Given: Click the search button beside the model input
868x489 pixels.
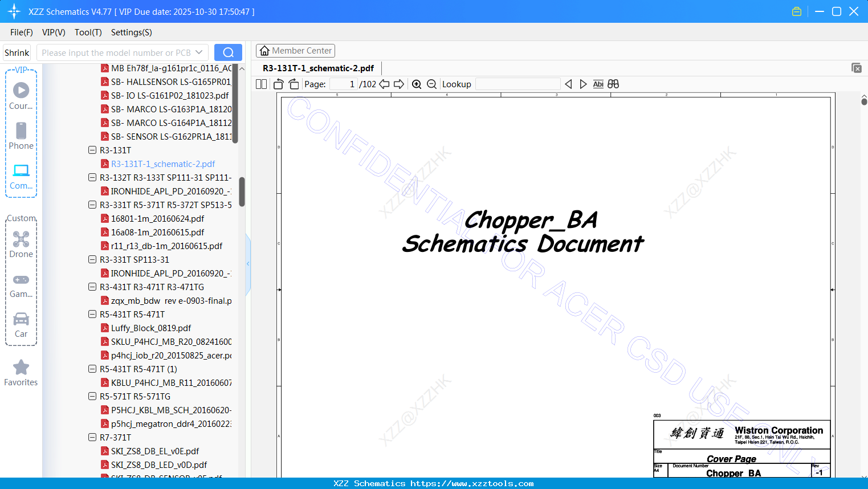Looking at the screenshot, I should pos(228,52).
